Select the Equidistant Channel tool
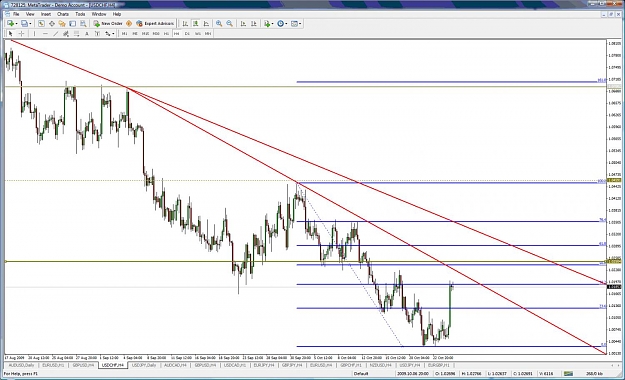 [66, 33]
